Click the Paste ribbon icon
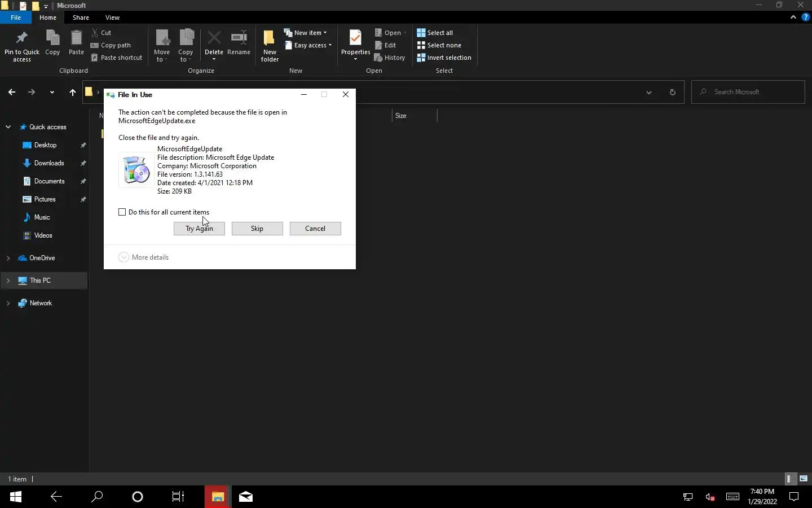 point(76,43)
